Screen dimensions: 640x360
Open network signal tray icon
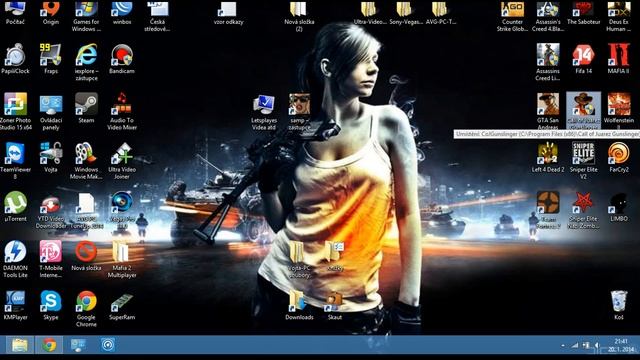click(x=575, y=346)
